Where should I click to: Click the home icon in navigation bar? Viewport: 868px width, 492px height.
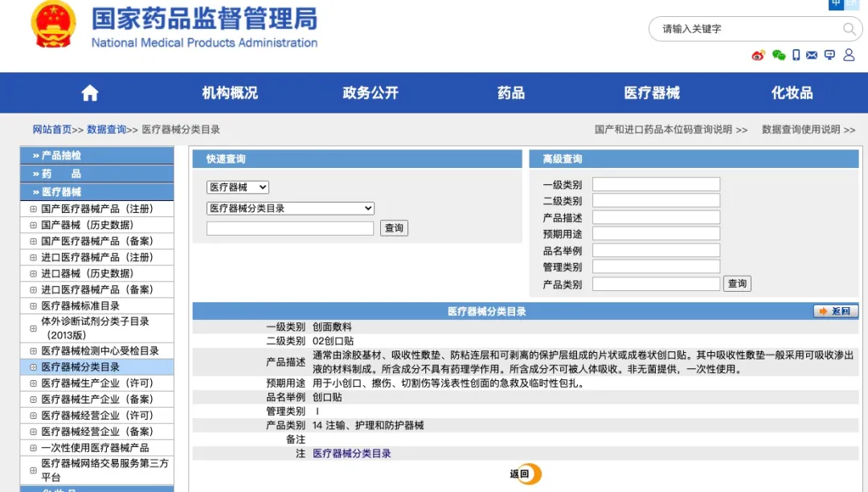click(89, 92)
